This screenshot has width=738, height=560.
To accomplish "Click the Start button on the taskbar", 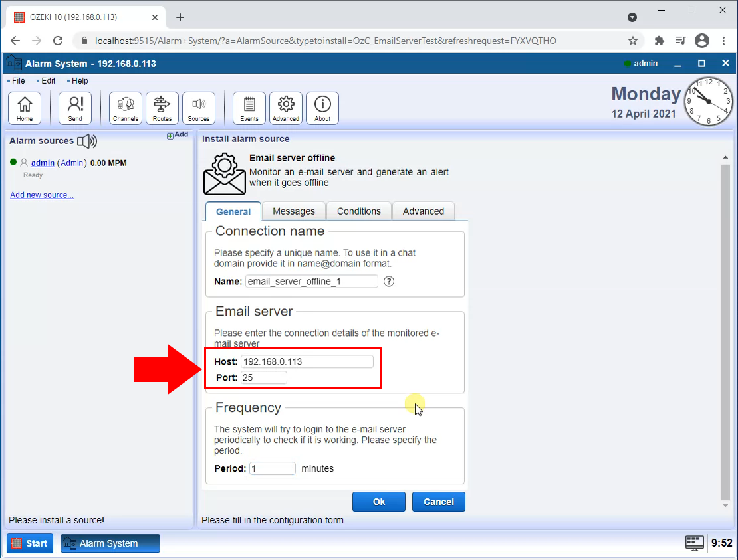I will (x=29, y=543).
